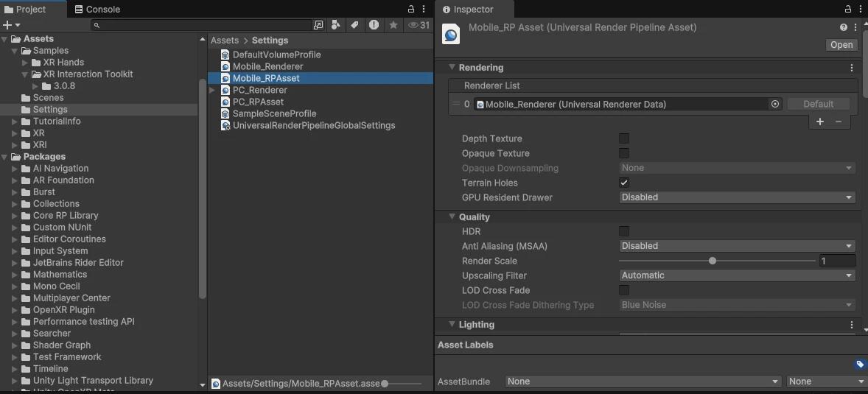This screenshot has width=868, height=394.
Task: Click the Default renderer button
Action: [x=818, y=104]
